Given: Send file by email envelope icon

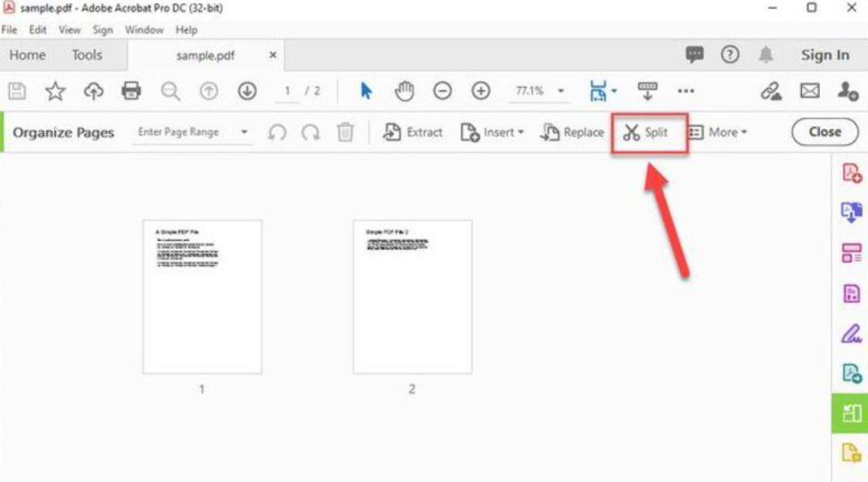Looking at the screenshot, I should coord(809,90).
